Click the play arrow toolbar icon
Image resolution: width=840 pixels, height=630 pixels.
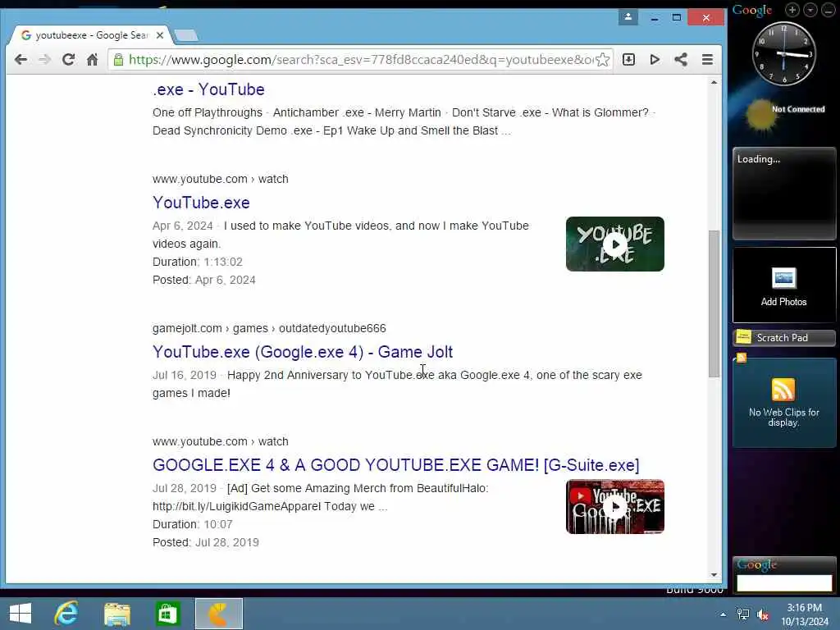[x=655, y=59]
